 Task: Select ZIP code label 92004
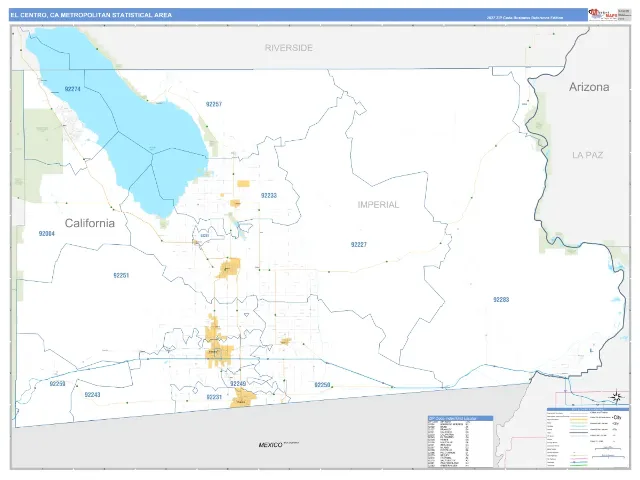[47, 233]
